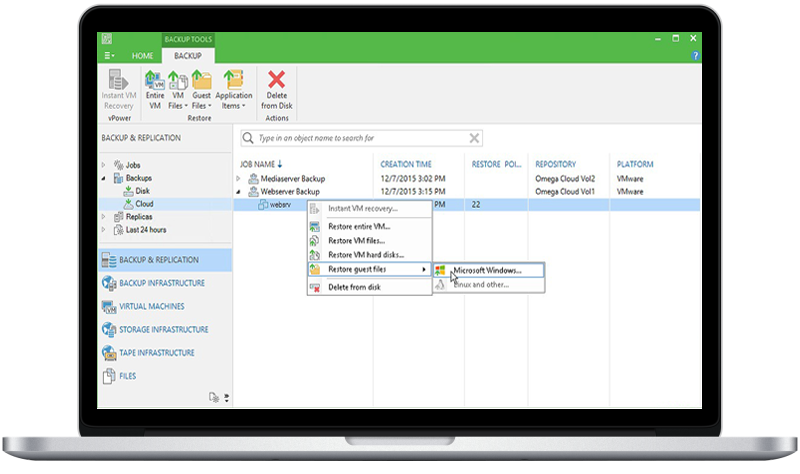Open the Guest Files ribbon dropdown
Screen dimensions: 800x474
tap(202, 90)
